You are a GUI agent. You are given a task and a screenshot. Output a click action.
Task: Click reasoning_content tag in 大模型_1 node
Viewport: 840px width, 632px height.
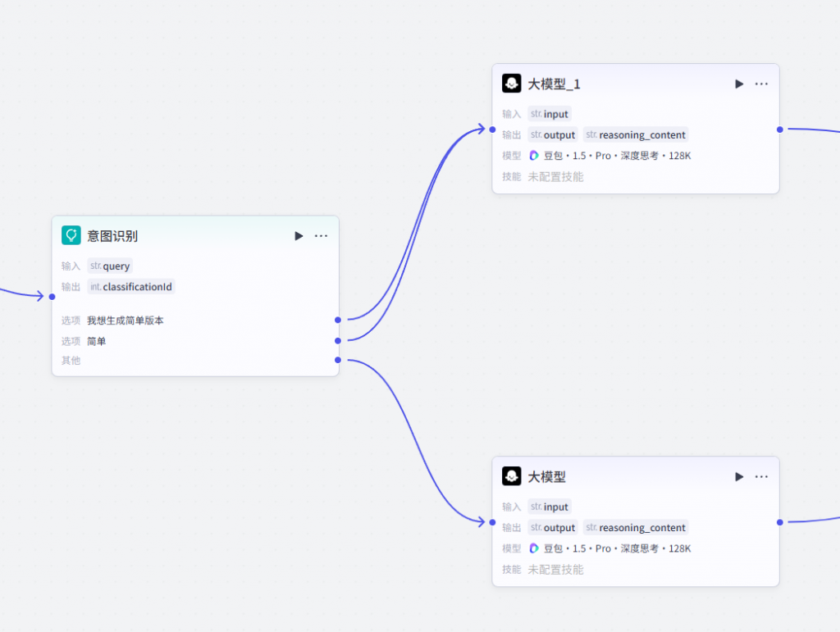click(636, 135)
